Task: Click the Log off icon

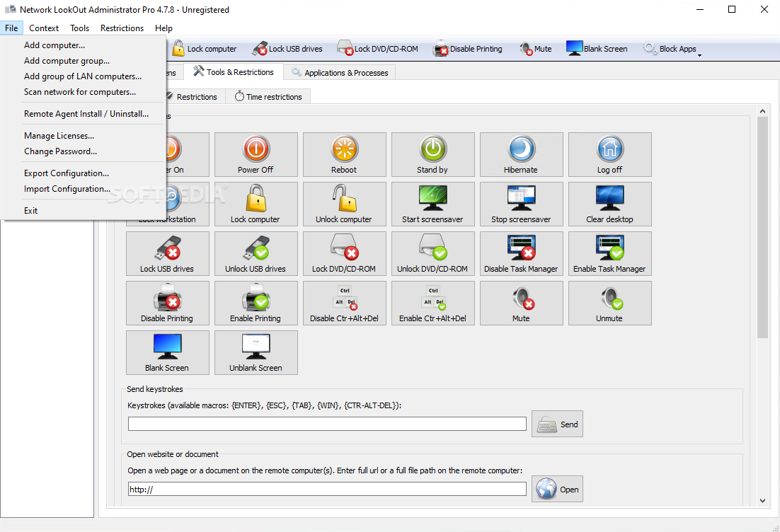Action: 610,149
